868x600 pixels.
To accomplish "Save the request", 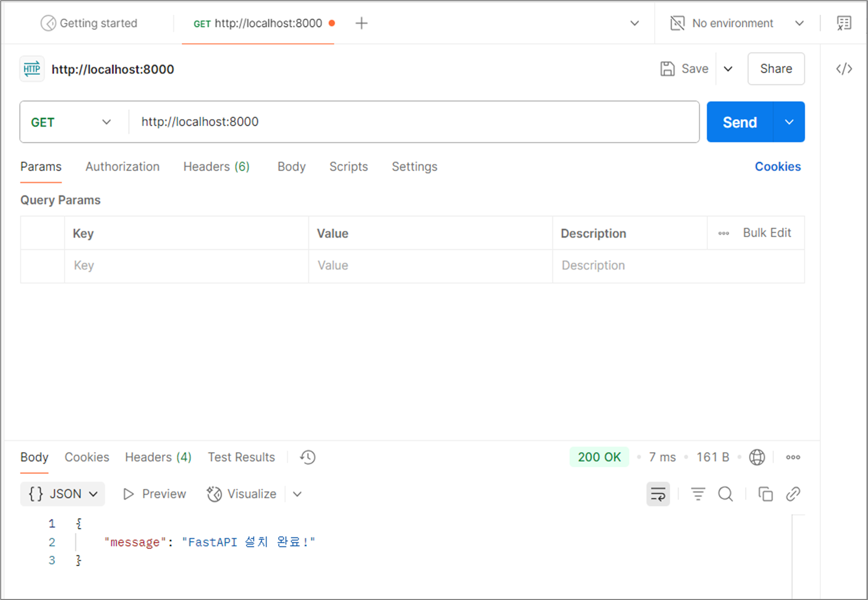I will (x=685, y=69).
